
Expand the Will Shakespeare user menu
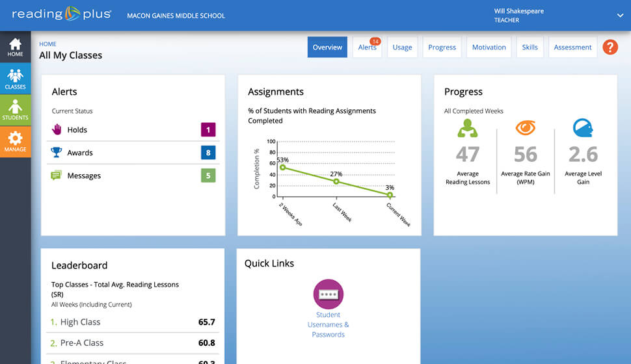(x=619, y=15)
